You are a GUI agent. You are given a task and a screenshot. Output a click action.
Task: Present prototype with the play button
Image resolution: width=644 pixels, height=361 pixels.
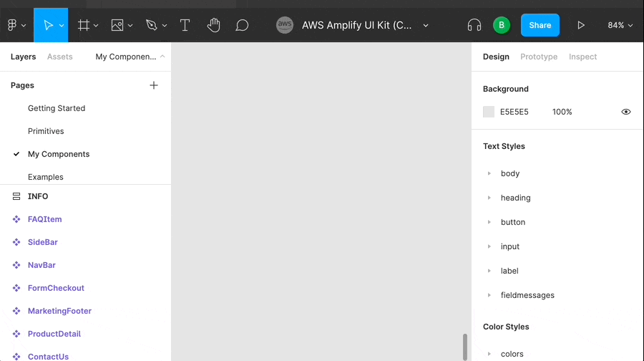580,25
